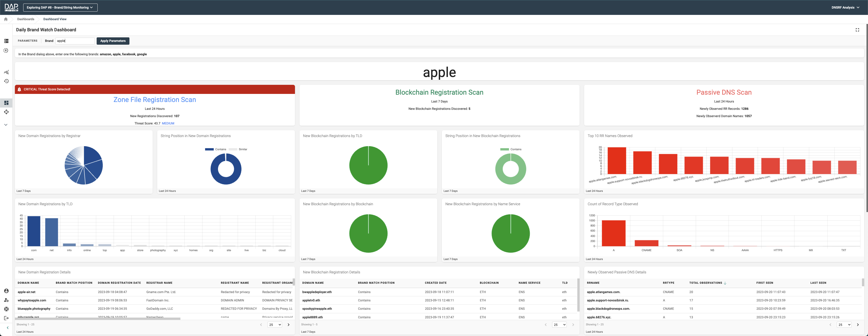
Task: Click the apple.atlangames.com bar in Top 10 RR chart
Action: click(617, 161)
